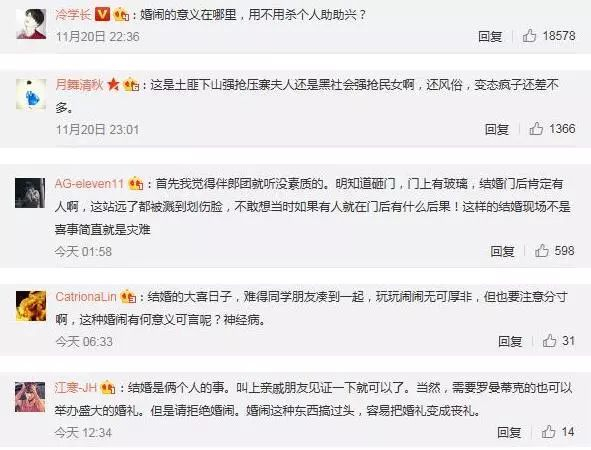Click membership badge icon next to AG-eleven11
Screen dimensions: 591x450
coord(136,184)
